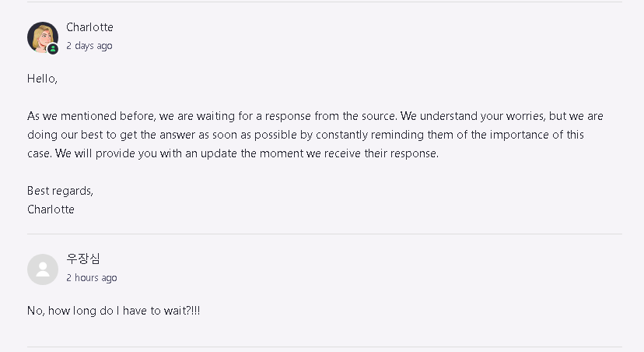
Task: Click the "Hello," greeting line
Action: point(42,79)
